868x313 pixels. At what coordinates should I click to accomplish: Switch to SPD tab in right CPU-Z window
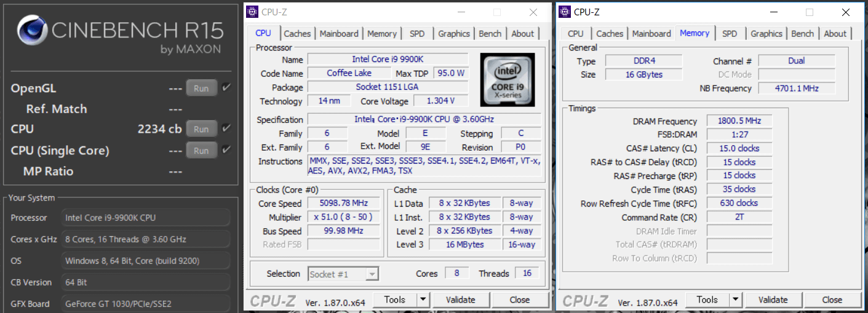coord(730,34)
